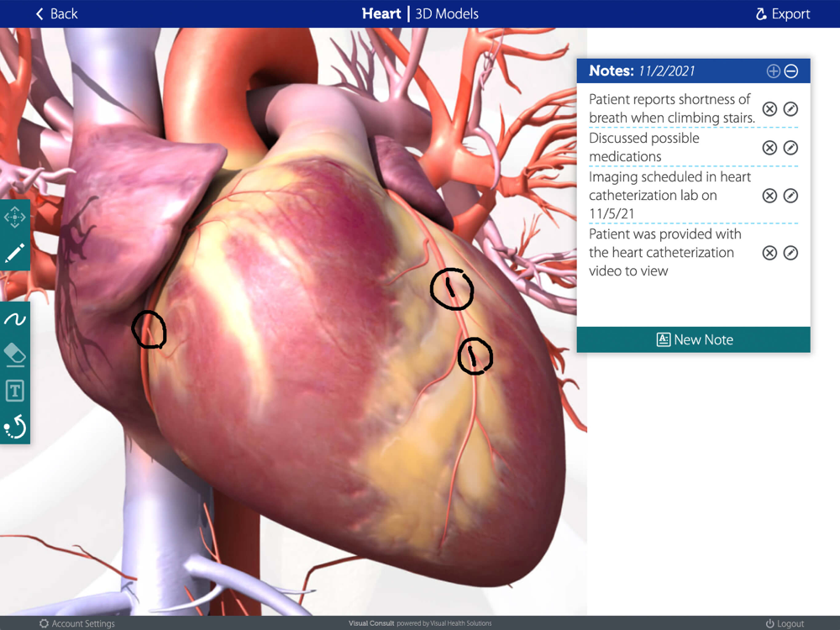Delete the Discussed possible medications note
The height and width of the screenshot is (630, 840).
click(769, 148)
